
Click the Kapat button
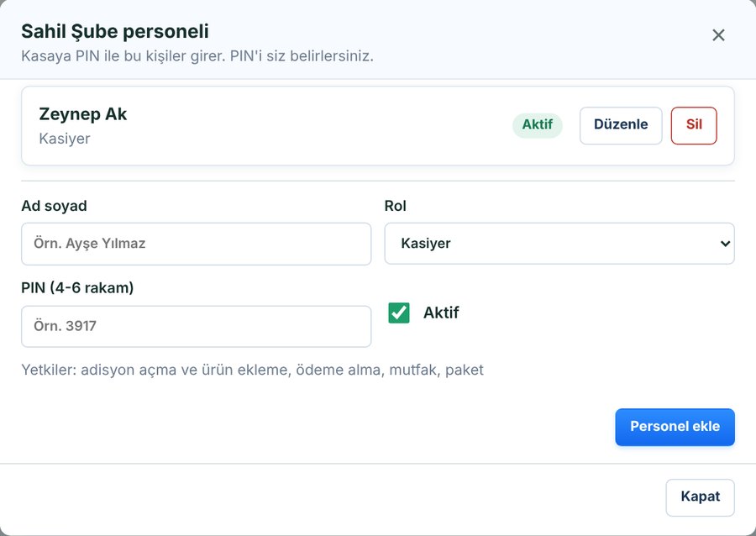click(700, 497)
